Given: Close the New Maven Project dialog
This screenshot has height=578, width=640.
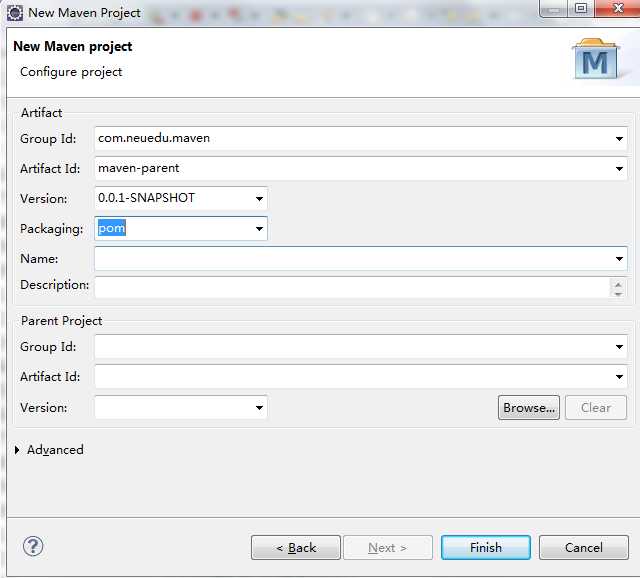Looking at the screenshot, I should click(x=618, y=8).
